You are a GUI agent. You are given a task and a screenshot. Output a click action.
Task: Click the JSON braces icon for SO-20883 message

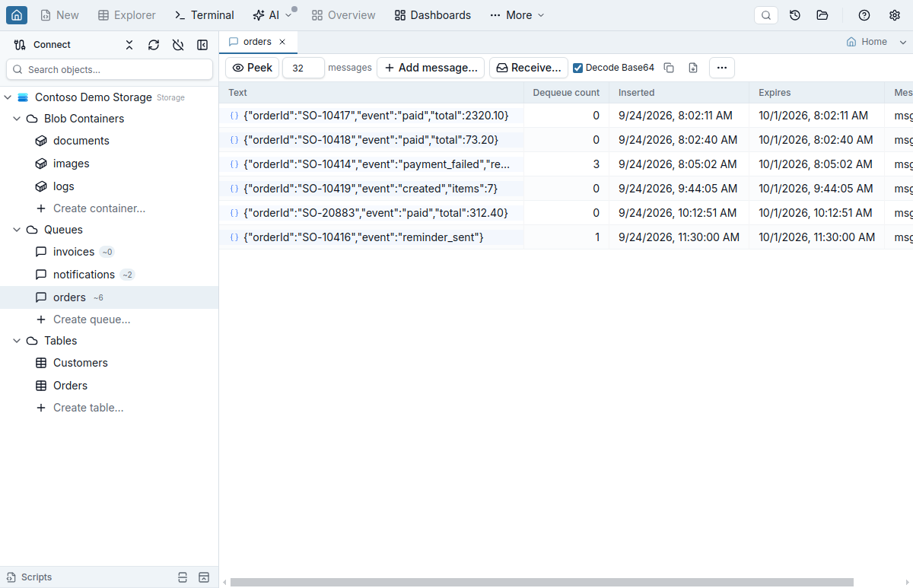point(234,213)
